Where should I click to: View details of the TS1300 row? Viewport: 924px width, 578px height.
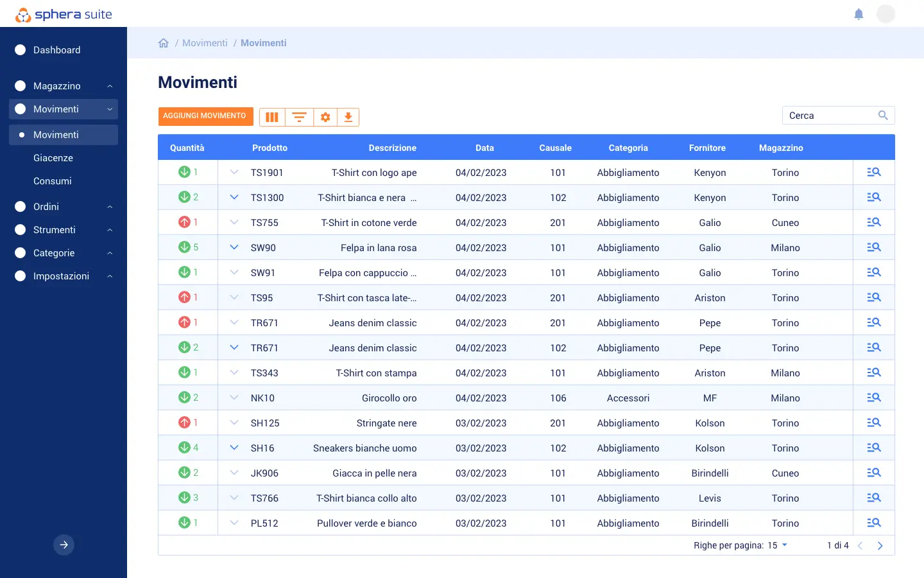click(x=874, y=197)
